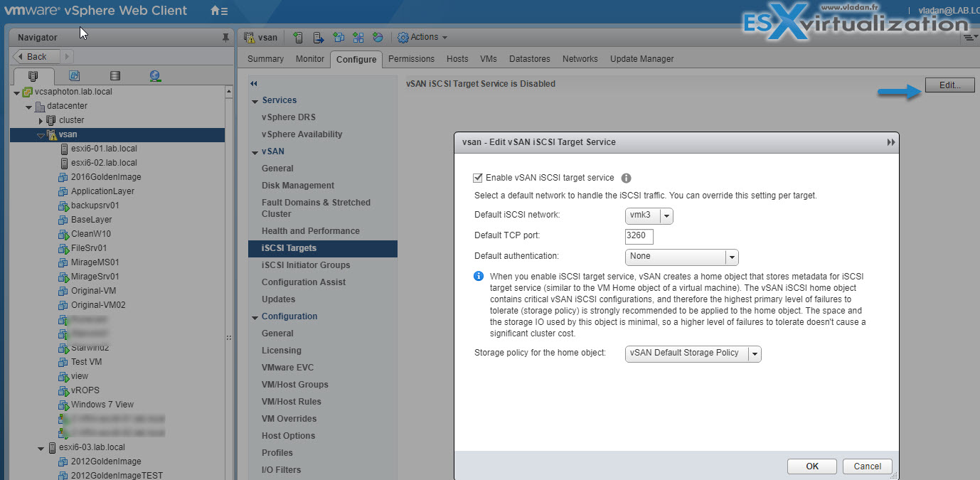
Task: Click the New Virtual Machine toolbar icon
Action: click(339, 37)
